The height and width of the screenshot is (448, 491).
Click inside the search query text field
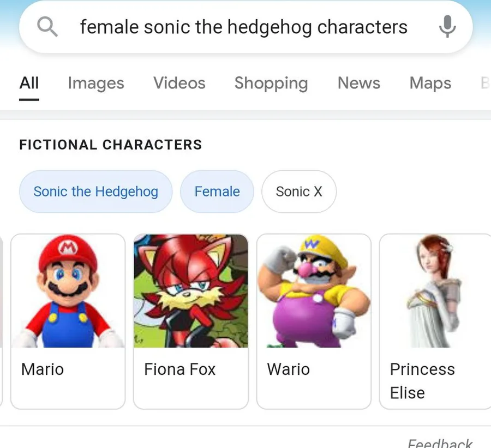click(243, 27)
